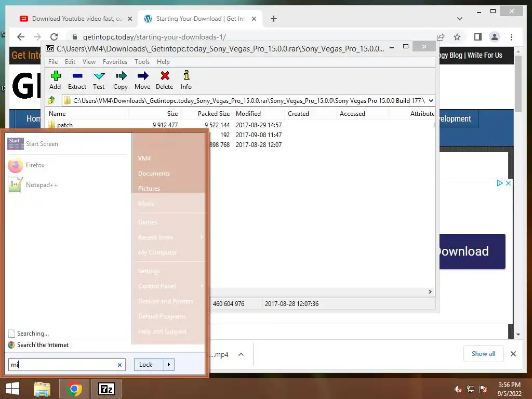532x399 pixels.
Task: Go back in Chrome
Action: click(21, 37)
